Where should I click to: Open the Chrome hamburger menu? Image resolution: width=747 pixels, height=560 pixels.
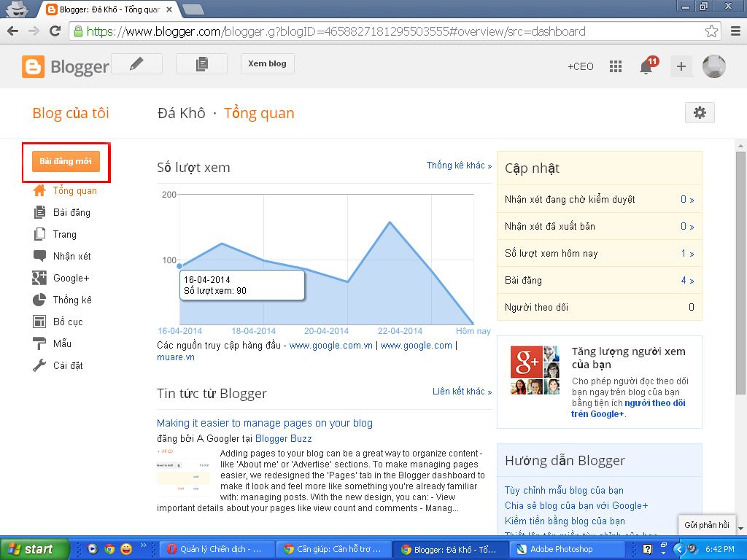click(x=735, y=31)
